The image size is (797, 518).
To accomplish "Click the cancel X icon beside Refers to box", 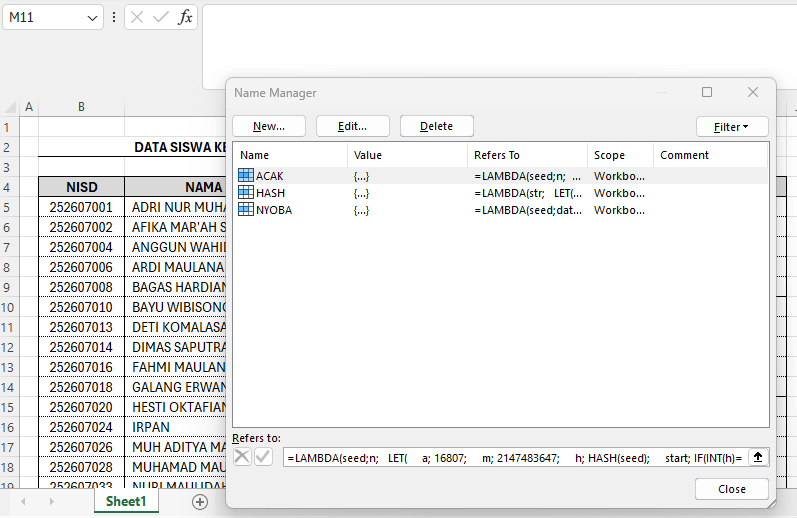I will 242,457.
